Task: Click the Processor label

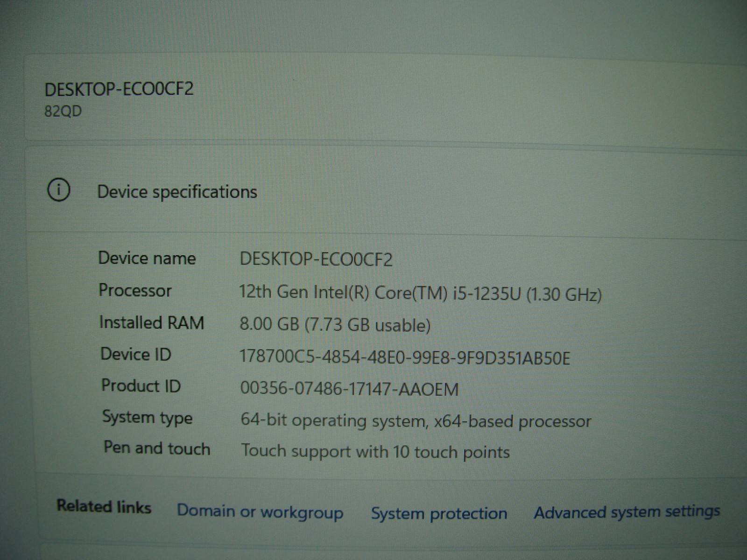Action: click(135, 290)
